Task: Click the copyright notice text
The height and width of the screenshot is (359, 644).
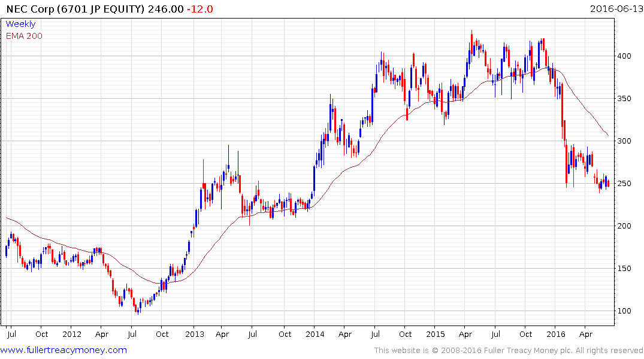Action: pos(509,351)
